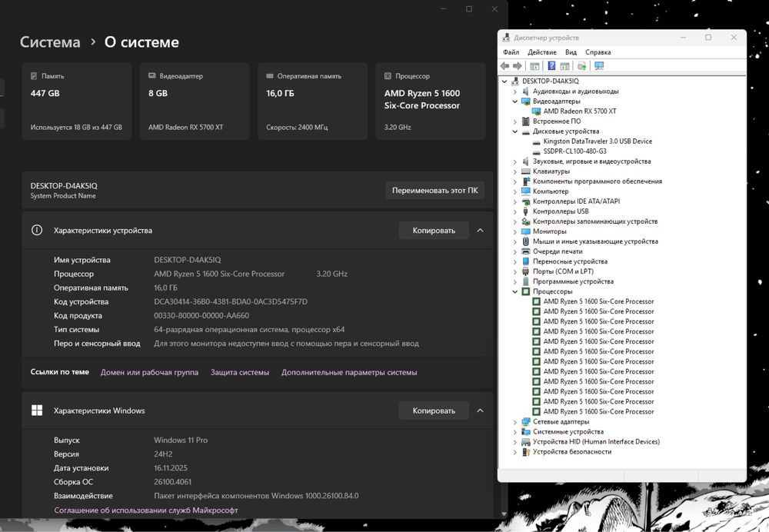Click update driver icon with green arrow

[581, 65]
